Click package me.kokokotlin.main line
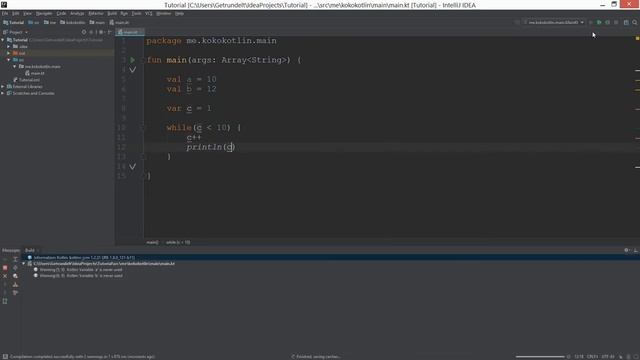 click(211, 41)
